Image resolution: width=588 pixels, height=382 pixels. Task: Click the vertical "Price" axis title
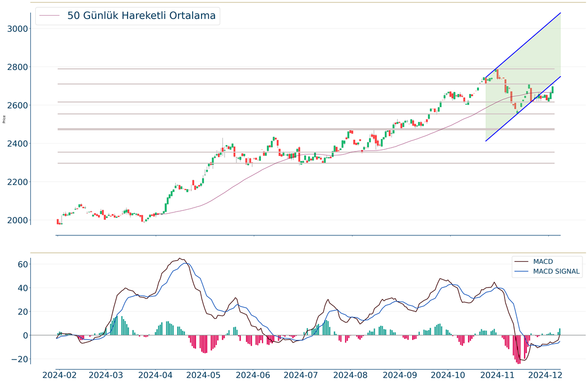pos(4,120)
